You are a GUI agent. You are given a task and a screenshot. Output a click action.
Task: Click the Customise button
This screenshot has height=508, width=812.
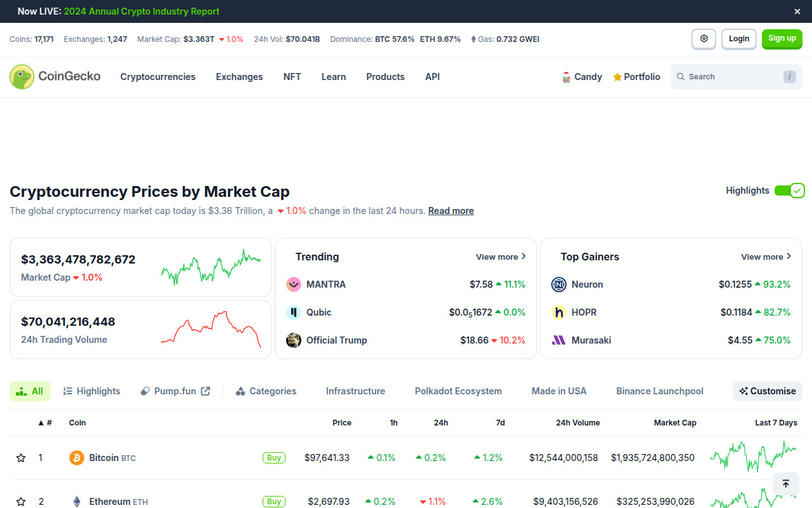[x=768, y=391]
